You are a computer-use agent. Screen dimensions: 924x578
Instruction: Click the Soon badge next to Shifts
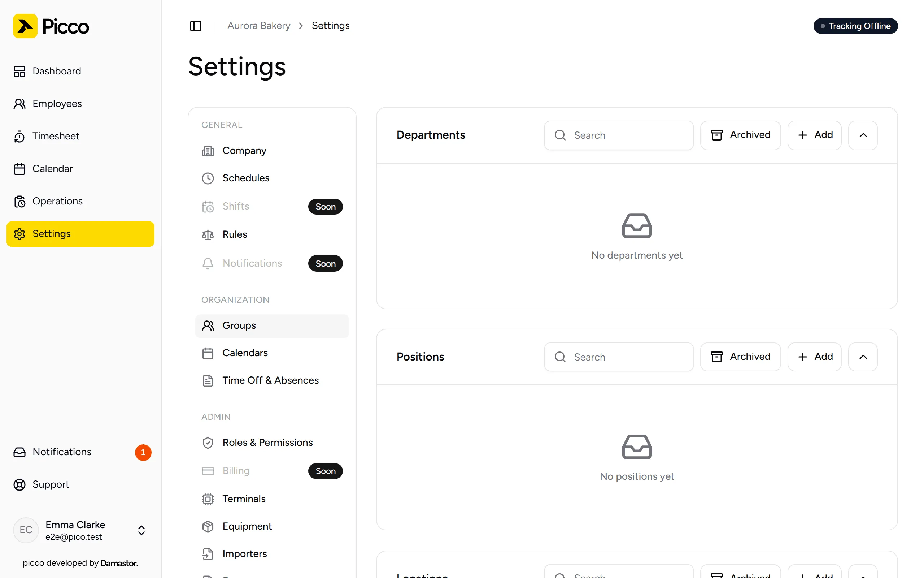click(x=325, y=207)
